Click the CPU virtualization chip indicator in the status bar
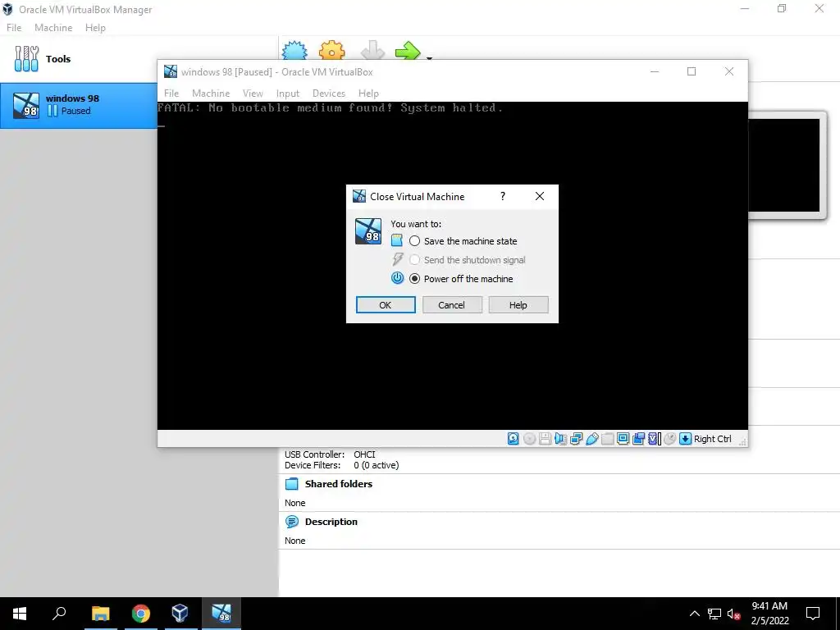Screen dimensions: 840x630 (x=654, y=439)
